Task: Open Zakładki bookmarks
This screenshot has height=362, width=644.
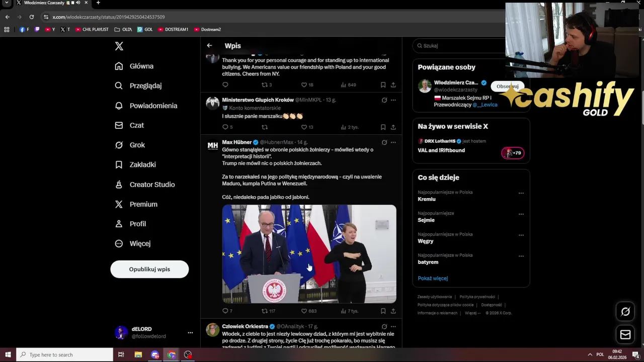Action: [x=135, y=164]
